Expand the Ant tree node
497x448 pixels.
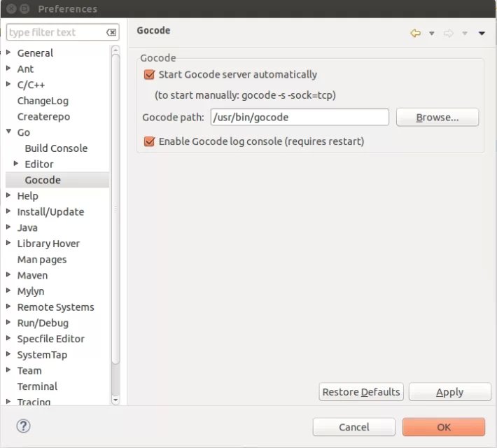click(8, 68)
